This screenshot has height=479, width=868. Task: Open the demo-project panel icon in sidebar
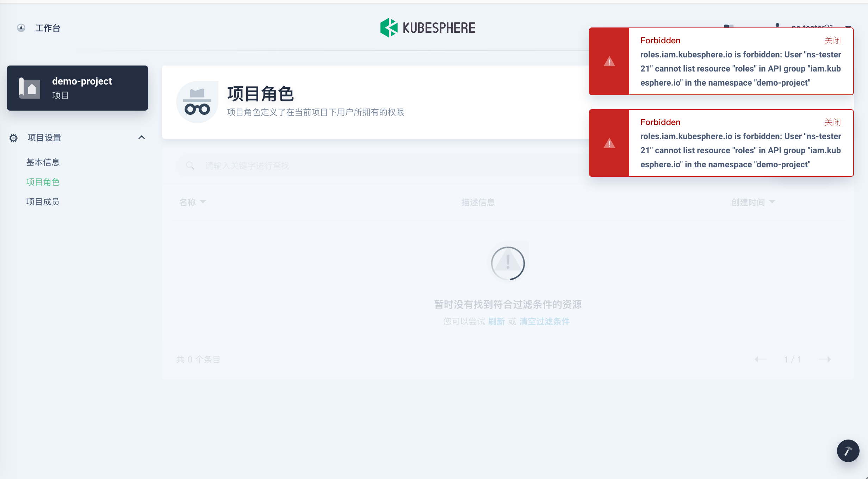click(x=30, y=88)
